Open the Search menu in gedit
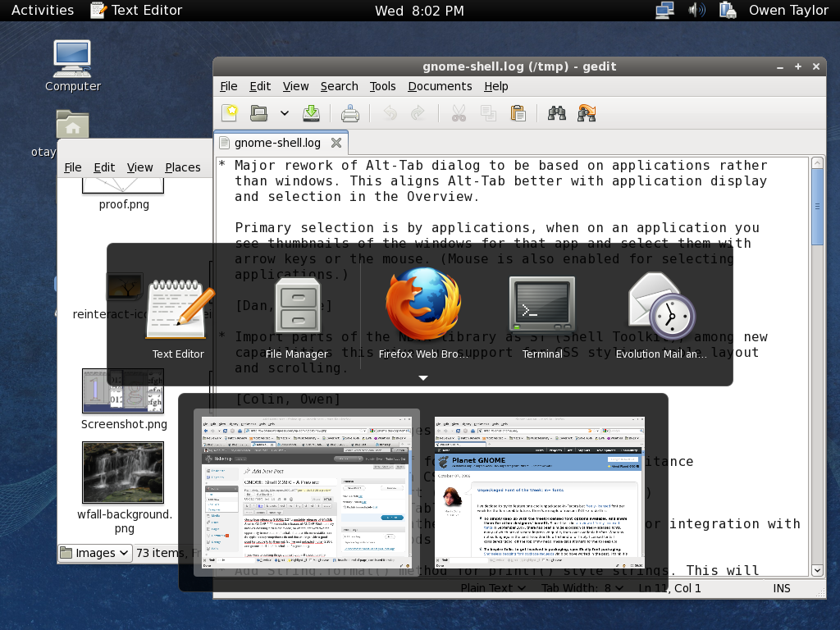 (339, 86)
